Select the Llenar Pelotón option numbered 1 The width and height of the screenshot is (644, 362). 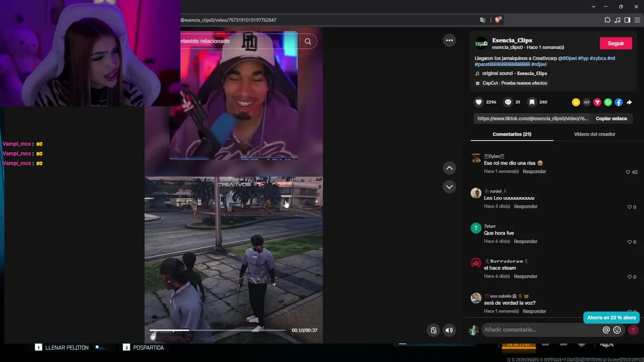62,347
